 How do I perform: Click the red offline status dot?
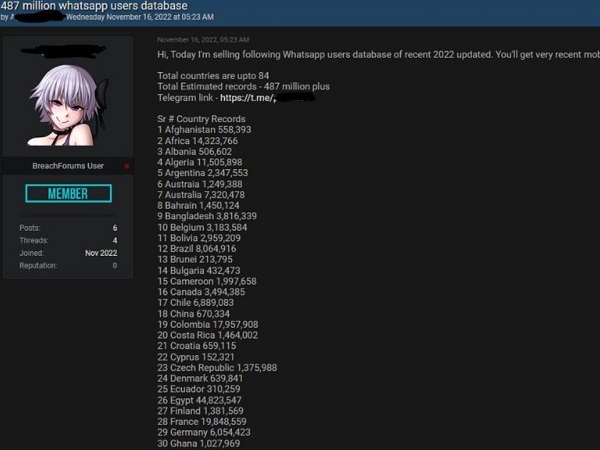127,166
